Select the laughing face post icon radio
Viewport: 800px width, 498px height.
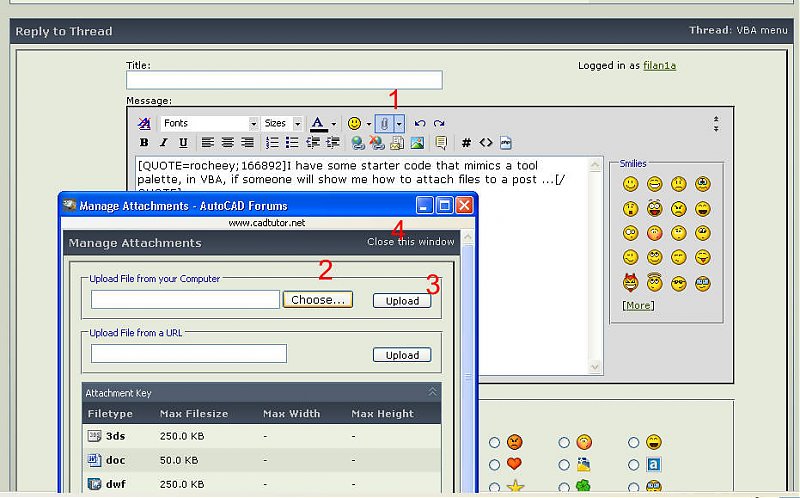(634, 442)
